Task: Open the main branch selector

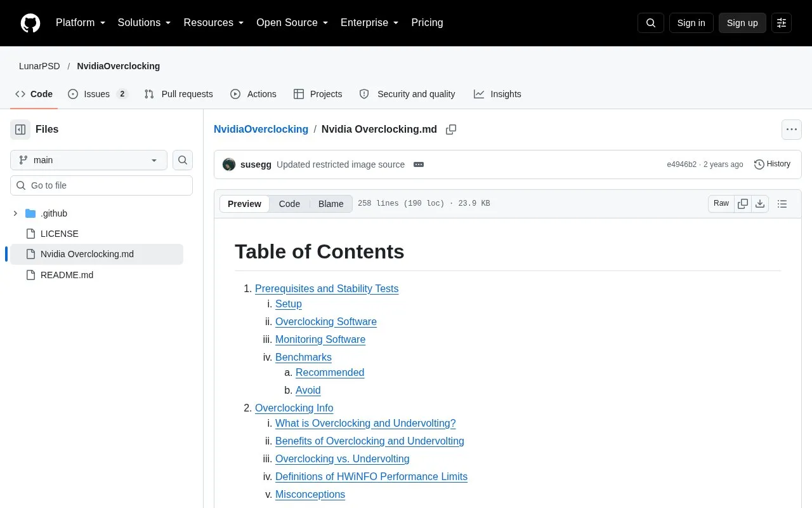Action: [x=89, y=160]
